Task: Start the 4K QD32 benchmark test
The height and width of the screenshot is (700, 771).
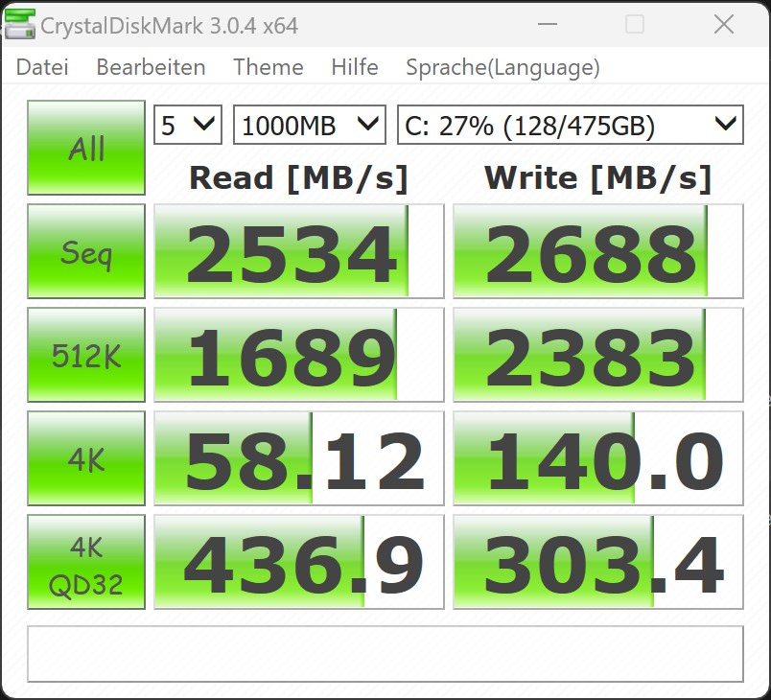Action: point(86,562)
